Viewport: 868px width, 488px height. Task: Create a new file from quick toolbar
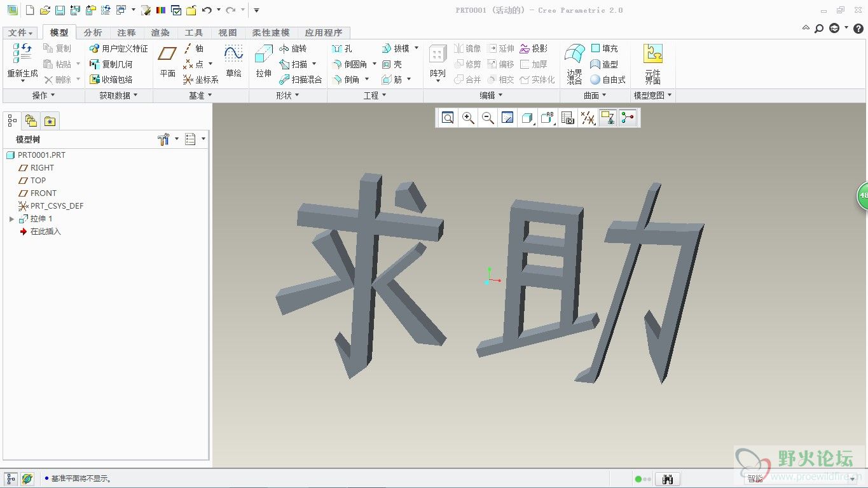click(x=29, y=10)
